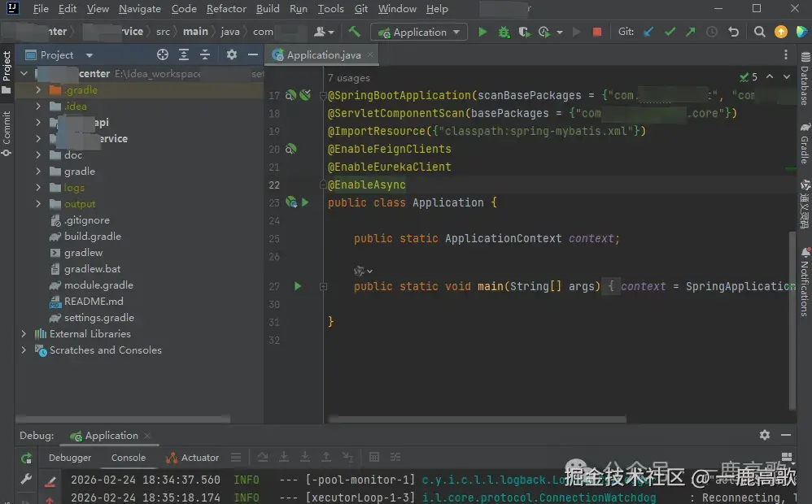812x504 pixels.
Task: Rerun Application in Debug panel
Action: coord(26,458)
